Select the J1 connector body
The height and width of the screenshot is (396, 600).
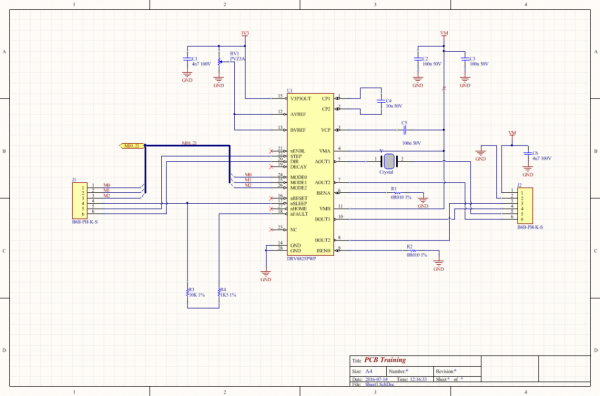[80, 200]
